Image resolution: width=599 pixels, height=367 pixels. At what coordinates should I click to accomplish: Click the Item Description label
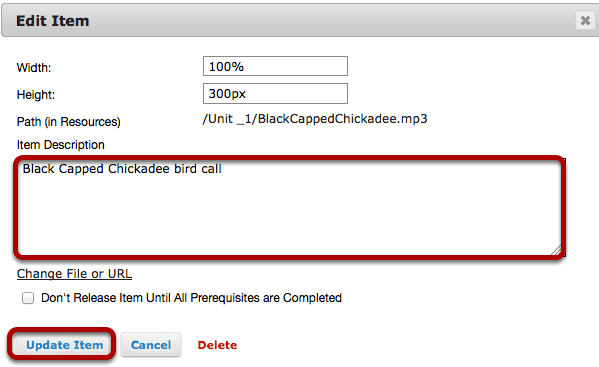click(60, 145)
